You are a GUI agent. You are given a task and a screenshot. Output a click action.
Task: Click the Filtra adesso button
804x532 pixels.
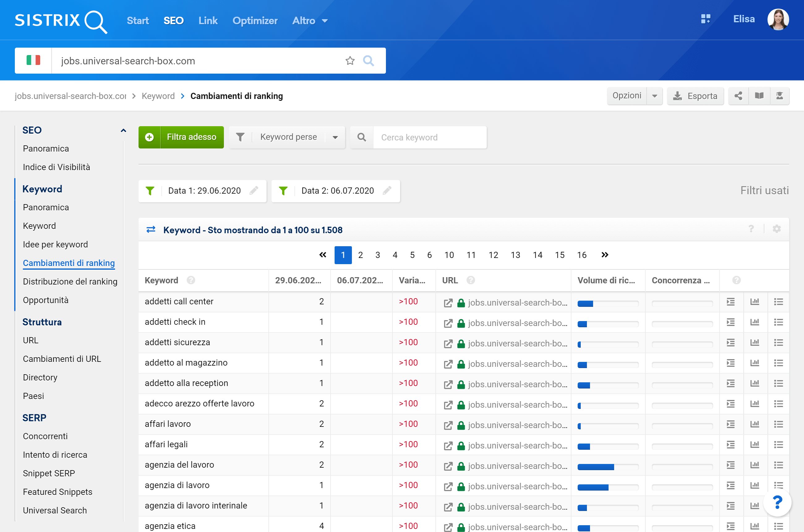click(x=181, y=137)
